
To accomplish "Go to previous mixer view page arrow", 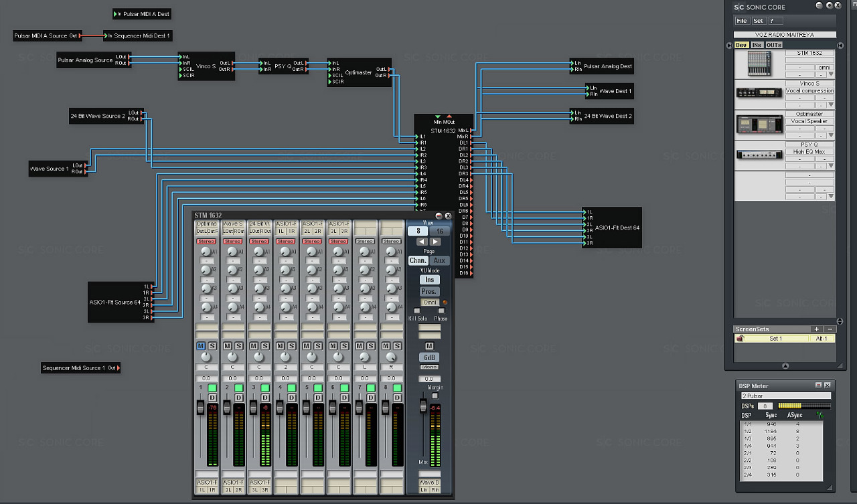I will click(x=422, y=242).
